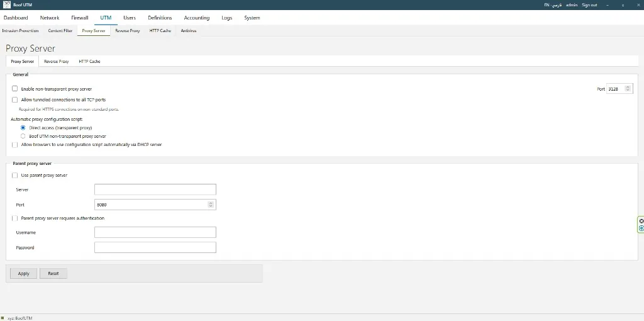644x321 pixels.
Task: Switch to inner Reverse Proxy page tab
Action: tap(56, 61)
